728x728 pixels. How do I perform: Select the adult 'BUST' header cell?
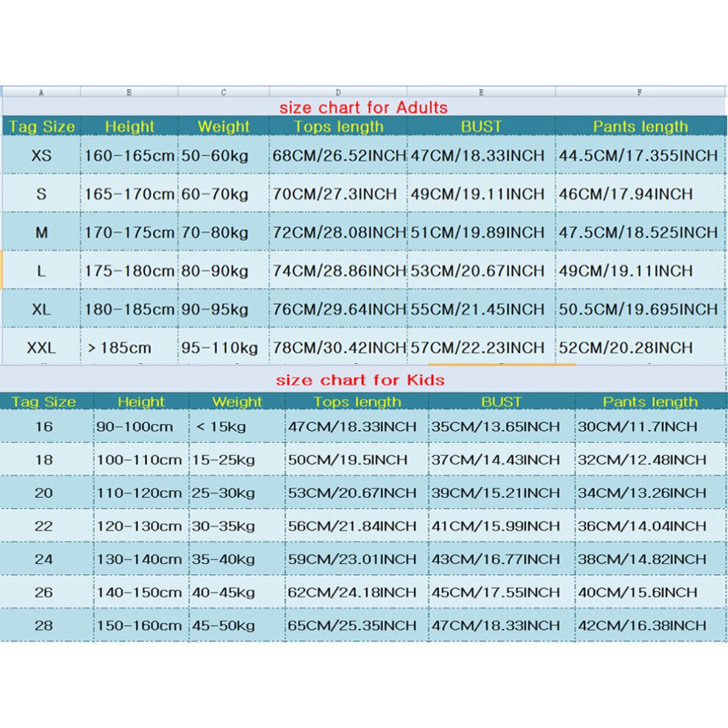(x=481, y=126)
